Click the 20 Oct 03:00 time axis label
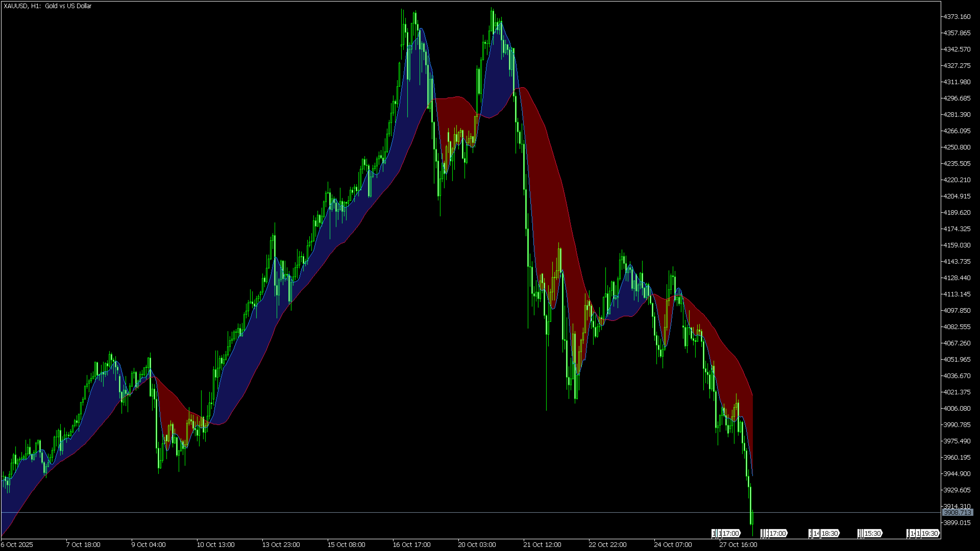Viewport: 980px width, 551px height. (477, 544)
